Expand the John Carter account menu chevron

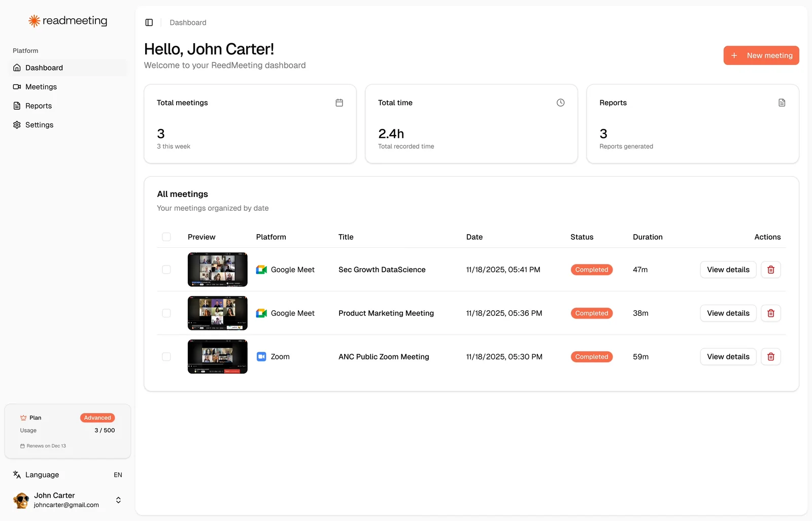pyautogui.click(x=118, y=500)
